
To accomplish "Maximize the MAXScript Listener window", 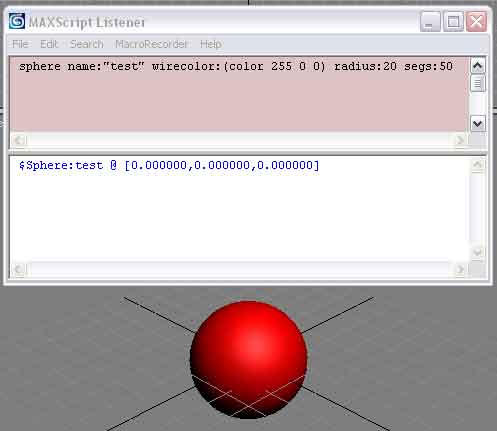I will pyautogui.click(x=453, y=22).
